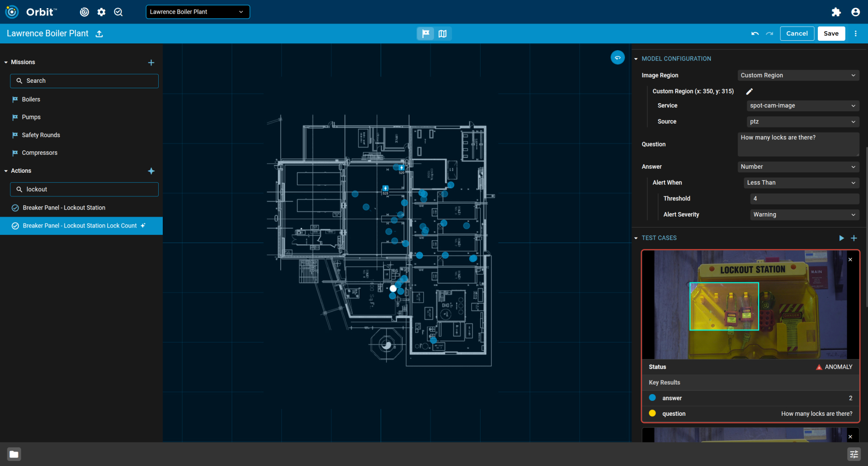The width and height of the screenshot is (868, 466).
Task: Collapse the Missions section
Action: [x=6, y=62]
